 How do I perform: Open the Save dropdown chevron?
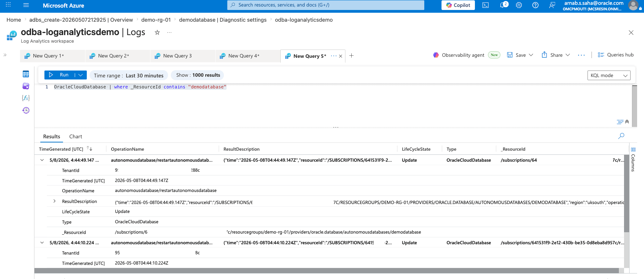pos(531,55)
